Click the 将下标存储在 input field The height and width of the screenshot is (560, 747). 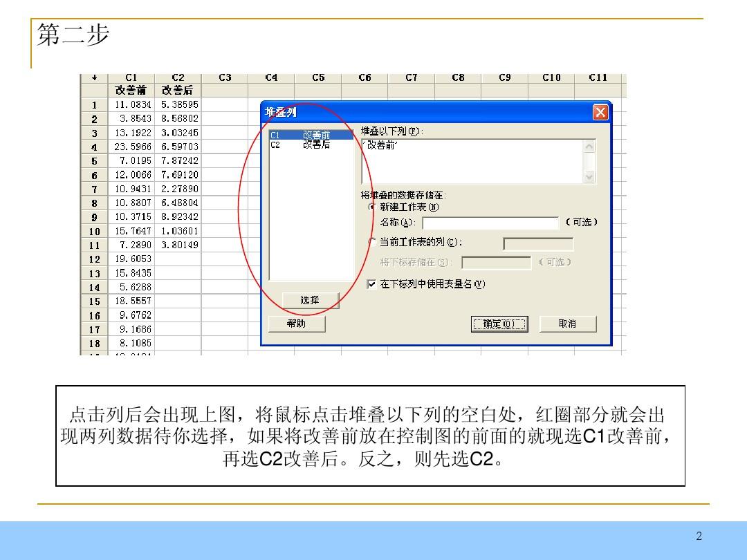497,263
